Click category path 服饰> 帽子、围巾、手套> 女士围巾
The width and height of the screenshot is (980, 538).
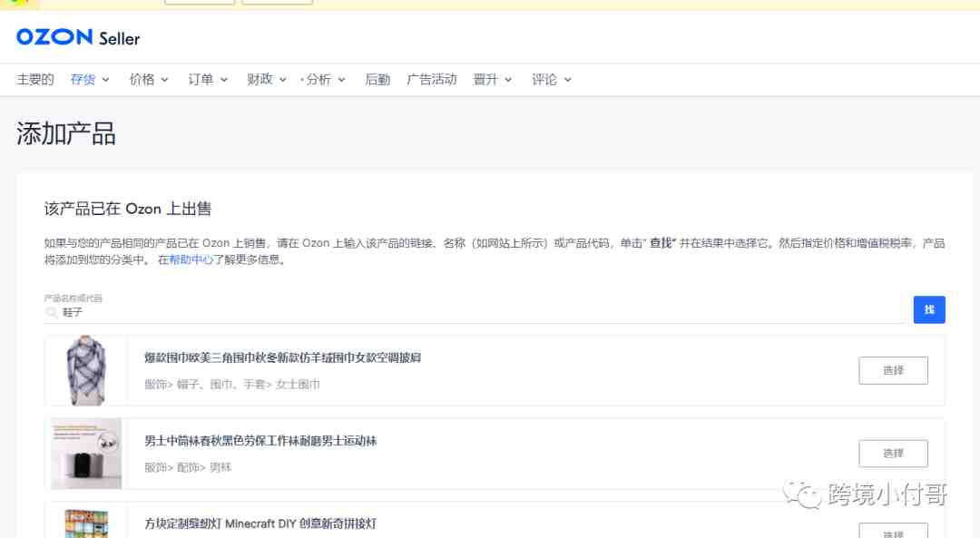pos(232,385)
